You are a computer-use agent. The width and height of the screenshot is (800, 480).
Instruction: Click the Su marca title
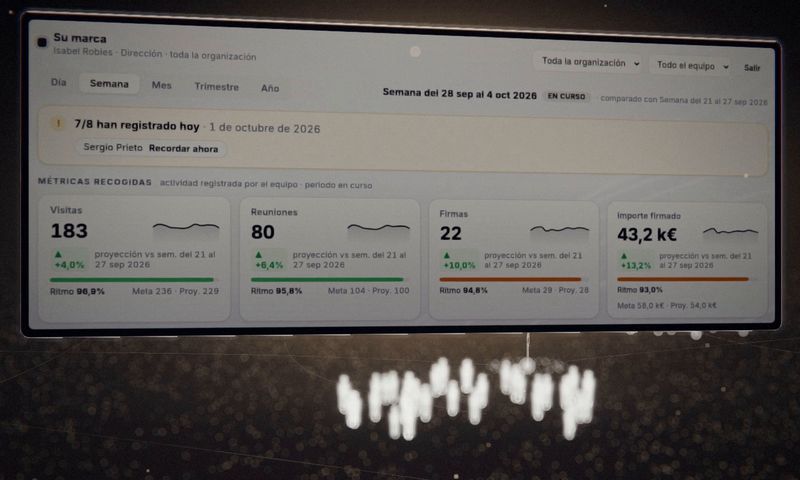(80, 38)
